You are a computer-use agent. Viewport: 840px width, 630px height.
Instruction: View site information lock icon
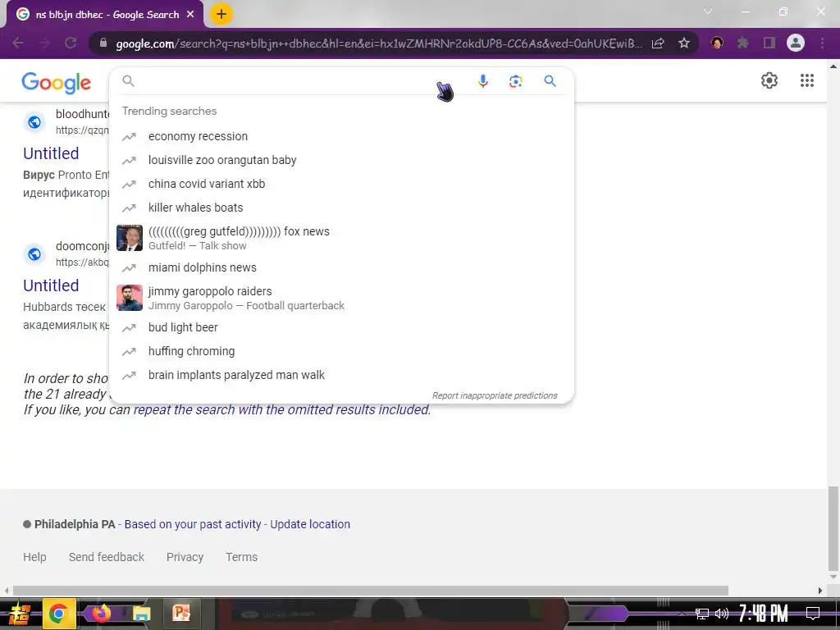coord(103,43)
